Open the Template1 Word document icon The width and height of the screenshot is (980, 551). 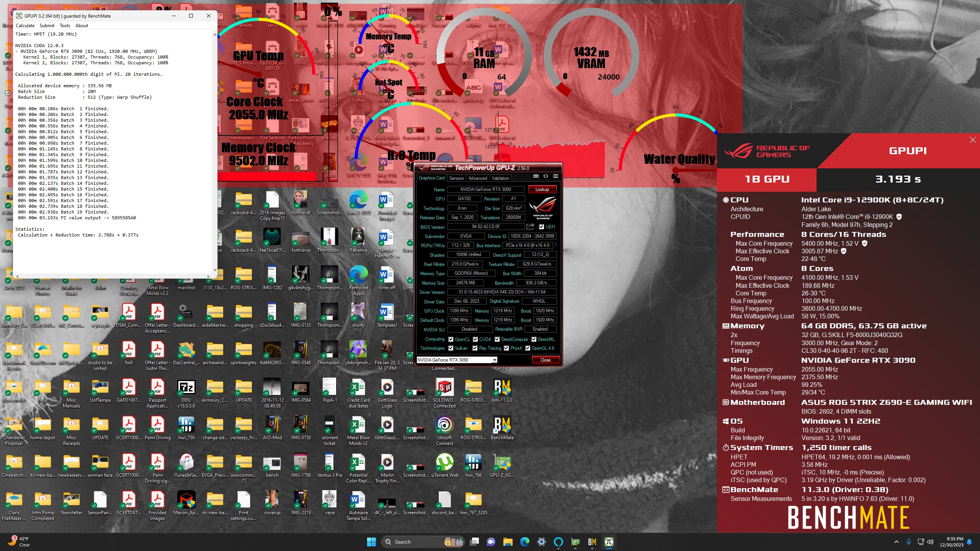coord(387,316)
